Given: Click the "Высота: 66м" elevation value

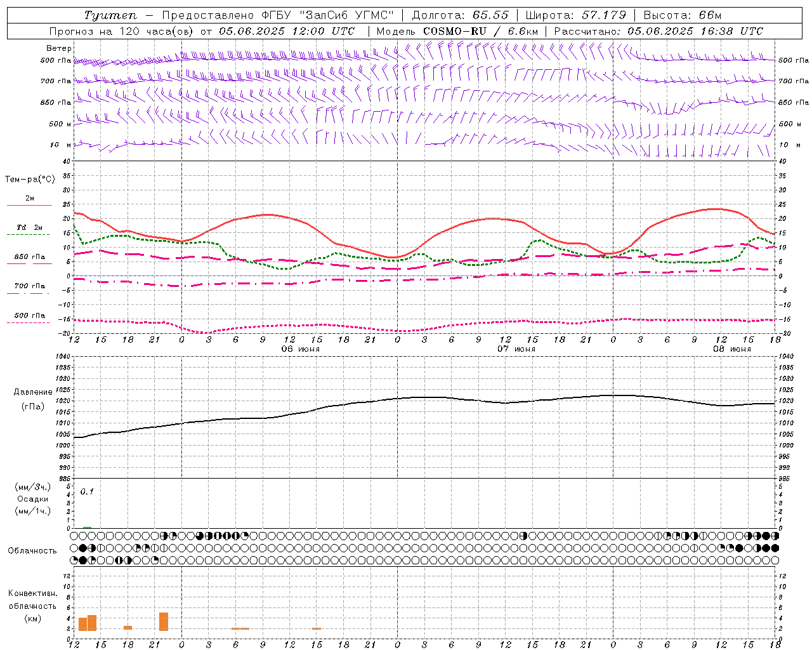Looking at the screenshot, I should point(682,15).
